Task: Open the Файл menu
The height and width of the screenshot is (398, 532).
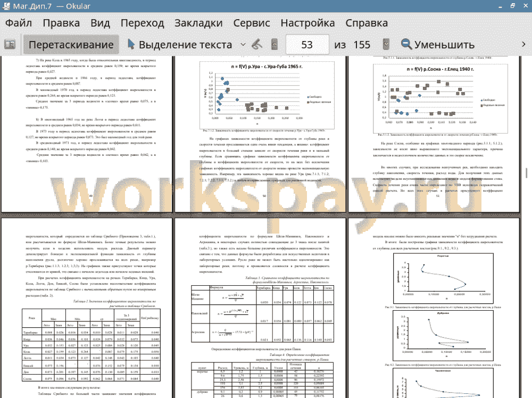Action: click(x=19, y=23)
